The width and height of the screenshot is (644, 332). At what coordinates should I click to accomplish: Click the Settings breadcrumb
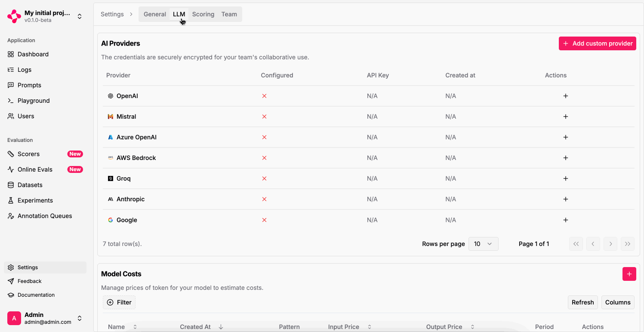click(112, 14)
